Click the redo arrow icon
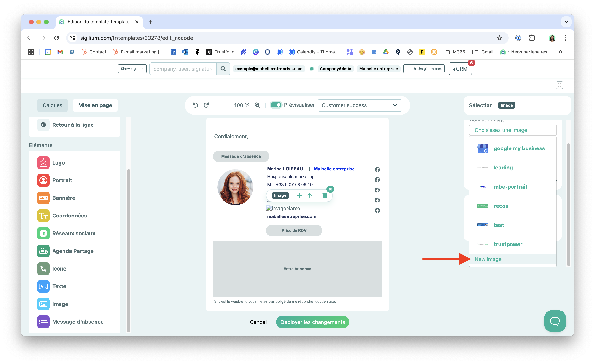This screenshot has height=364, width=595. (206, 105)
